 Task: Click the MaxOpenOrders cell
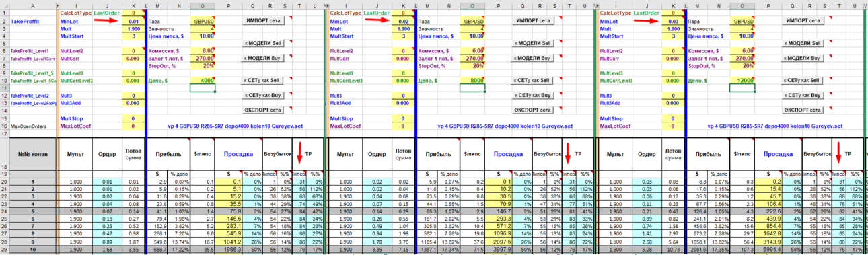[33, 126]
